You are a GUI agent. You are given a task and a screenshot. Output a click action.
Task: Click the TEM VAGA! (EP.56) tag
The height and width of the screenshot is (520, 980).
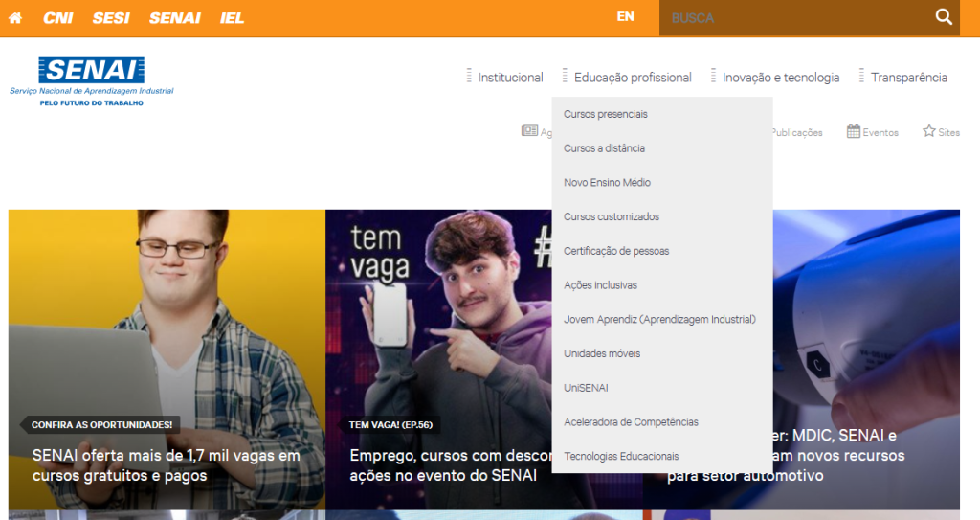pyautogui.click(x=390, y=425)
